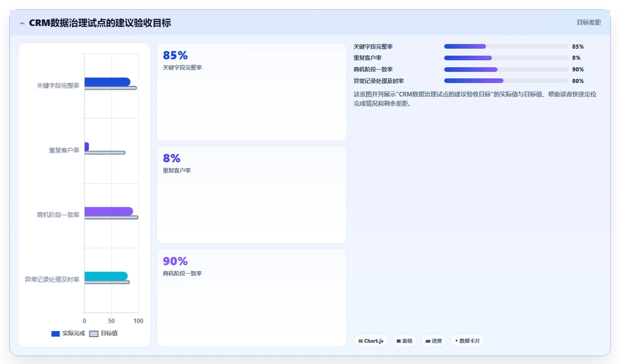Click the 关键字段完整率 progress bar
Image resolution: width=620 pixels, height=364 pixels.
[x=506, y=46]
